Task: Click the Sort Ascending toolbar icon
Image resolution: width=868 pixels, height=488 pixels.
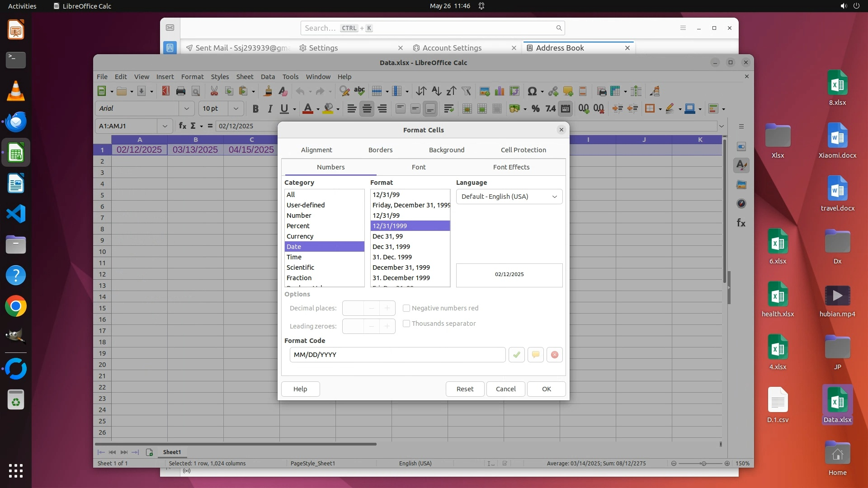Action: tap(436, 91)
